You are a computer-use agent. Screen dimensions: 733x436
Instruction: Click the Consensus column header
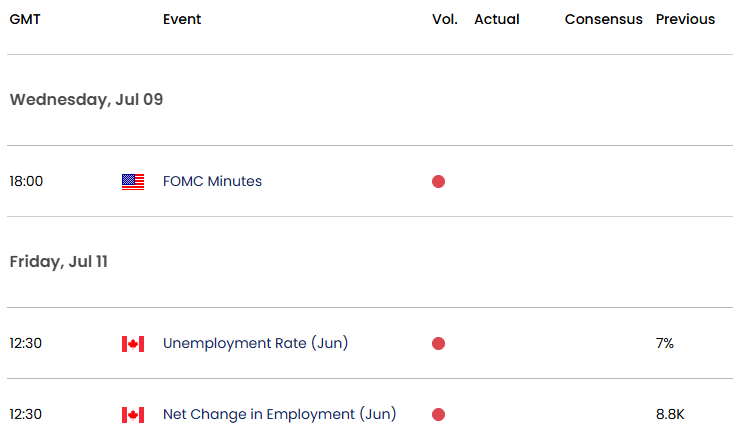click(604, 19)
